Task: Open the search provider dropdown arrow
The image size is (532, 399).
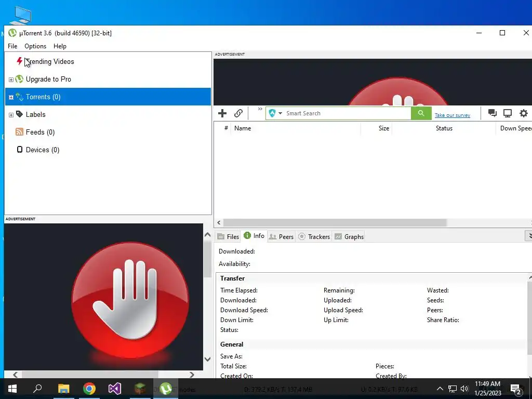Action: tap(280, 113)
